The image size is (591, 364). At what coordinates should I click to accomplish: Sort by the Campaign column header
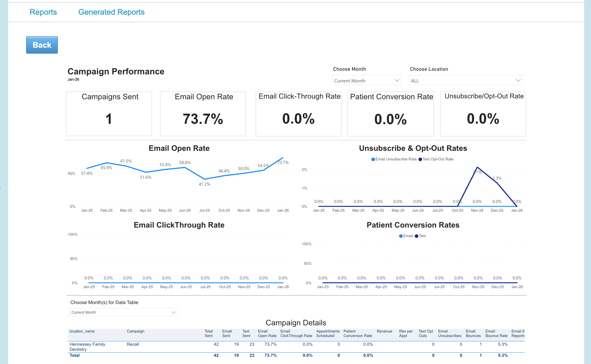(x=136, y=331)
